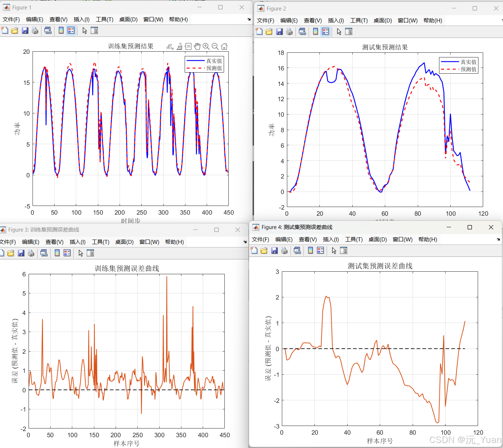Print Figure icon in Figure 1 toolbar
This screenshot has width=503, height=448.
click(x=35, y=31)
